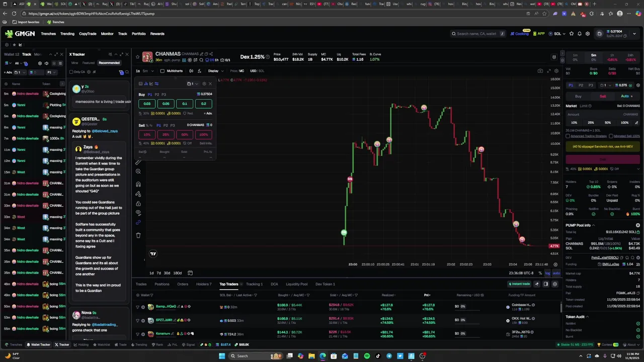
Task: Take a chart screenshot with camera icon
Action: tap(540, 71)
